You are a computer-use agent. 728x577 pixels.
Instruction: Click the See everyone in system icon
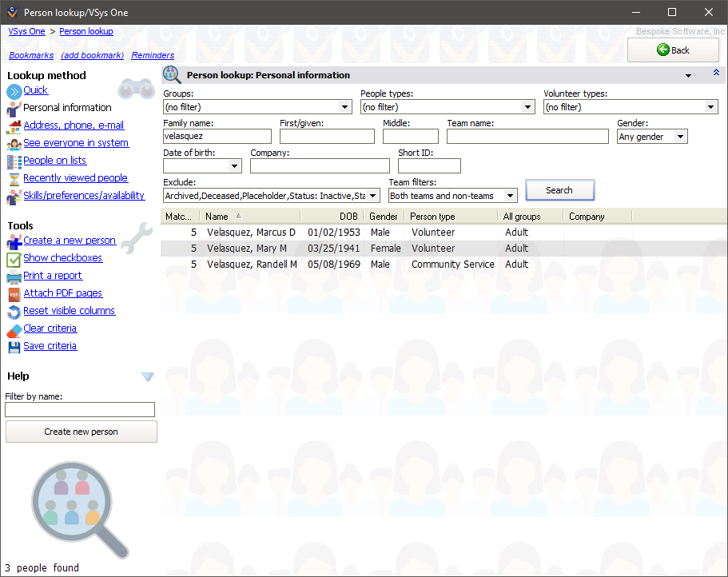pos(14,142)
